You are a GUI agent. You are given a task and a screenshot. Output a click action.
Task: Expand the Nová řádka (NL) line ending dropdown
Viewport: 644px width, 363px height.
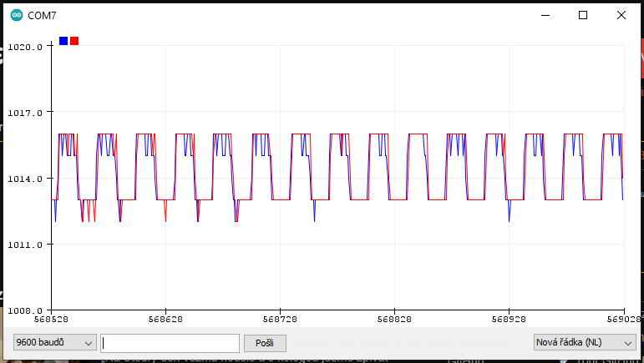point(584,342)
